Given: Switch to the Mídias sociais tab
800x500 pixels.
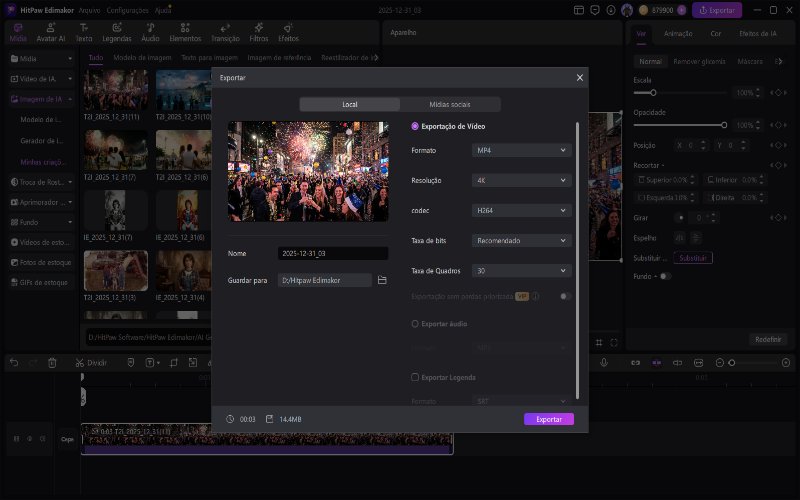Looking at the screenshot, I should point(449,104).
